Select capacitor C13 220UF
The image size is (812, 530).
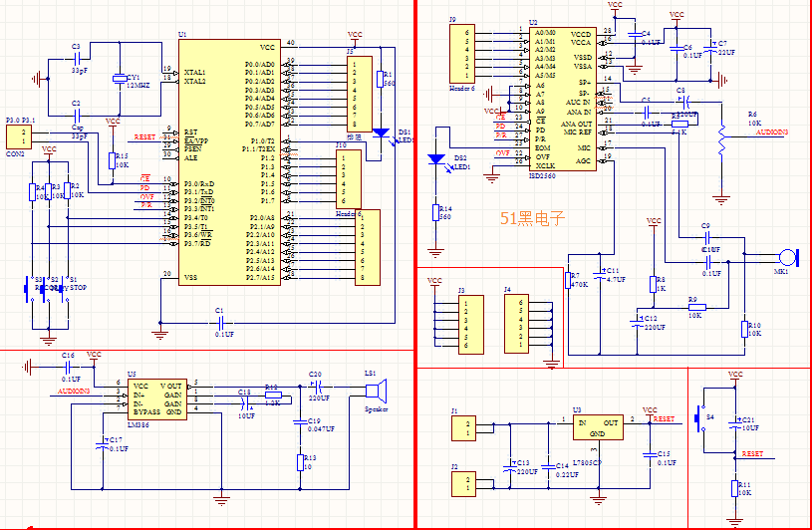[509, 467]
